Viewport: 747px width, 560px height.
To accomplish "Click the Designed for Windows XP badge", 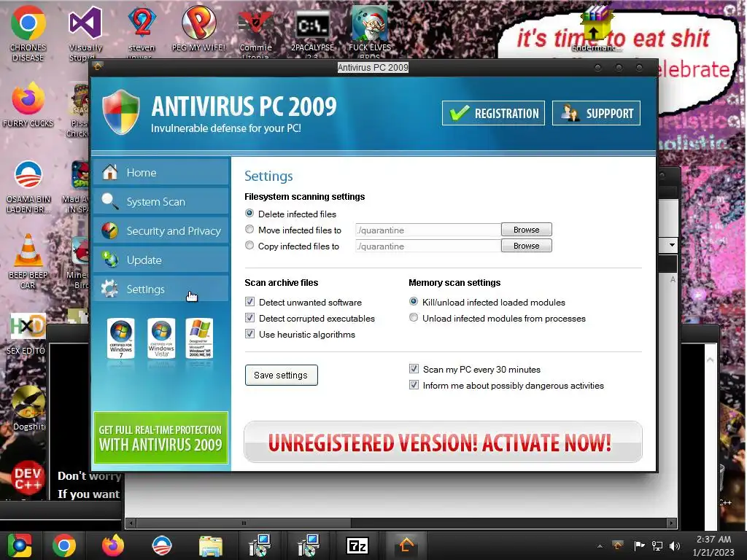I will click(199, 338).
